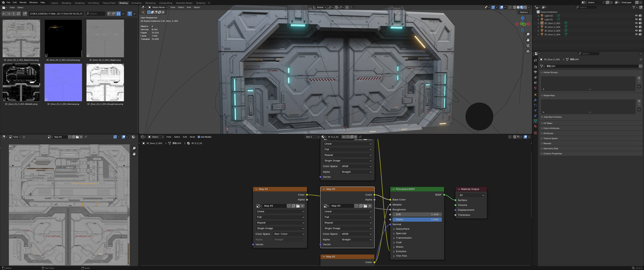Open the Object properties tab icon
644x270 pixels.
[535, 95]
